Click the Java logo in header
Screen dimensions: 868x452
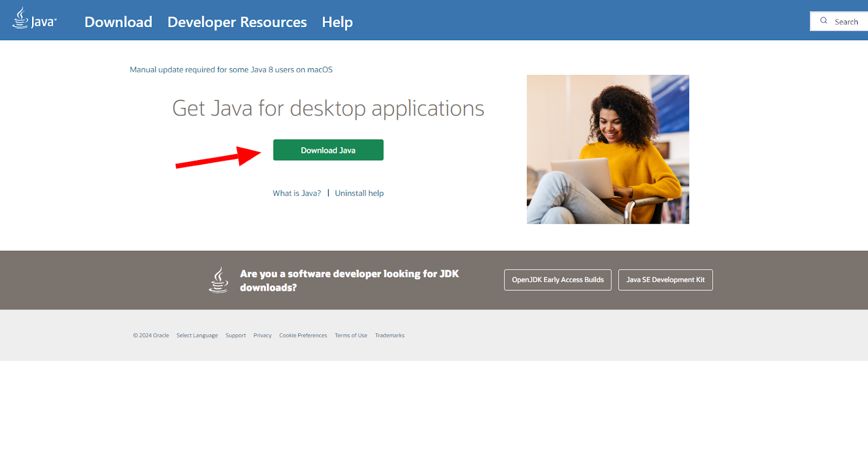point(34,19)
